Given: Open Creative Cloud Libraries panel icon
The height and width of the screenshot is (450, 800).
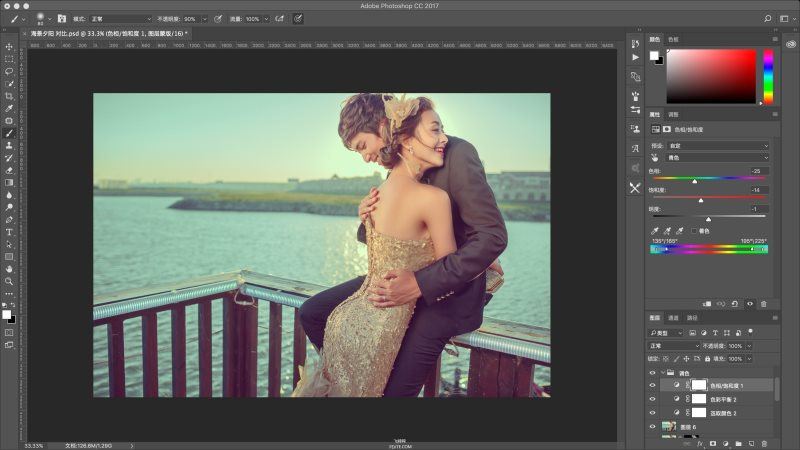Looking at the screenshot, I should coord(791,44).
